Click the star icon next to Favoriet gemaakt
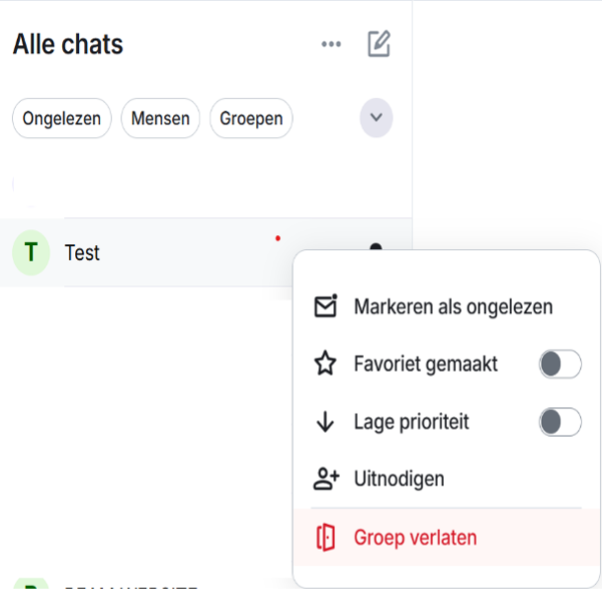 325,364
